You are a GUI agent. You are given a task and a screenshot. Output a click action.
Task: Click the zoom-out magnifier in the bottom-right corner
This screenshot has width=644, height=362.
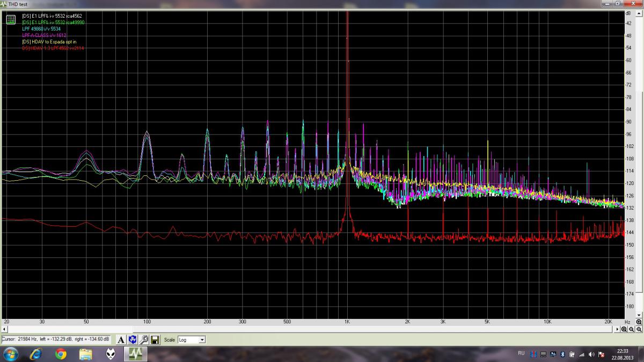point(639,329)
